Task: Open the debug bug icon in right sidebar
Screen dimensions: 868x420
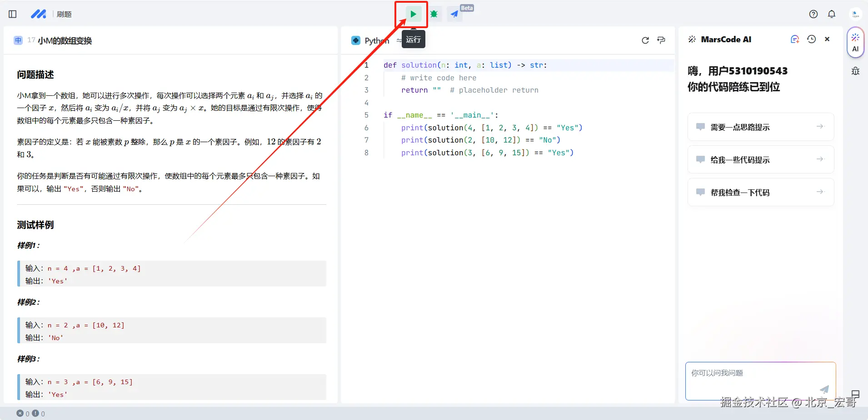Action: tap(855, 71)
